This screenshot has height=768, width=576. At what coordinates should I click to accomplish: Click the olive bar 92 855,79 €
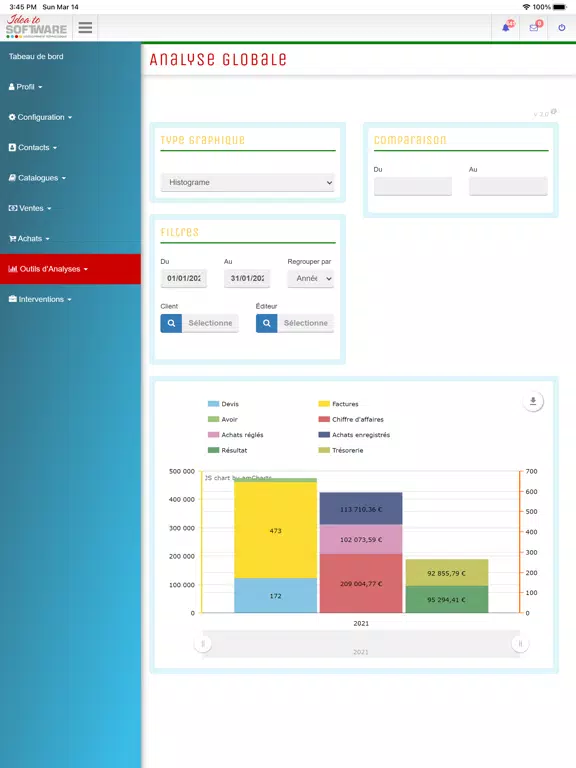click(447, 573)
